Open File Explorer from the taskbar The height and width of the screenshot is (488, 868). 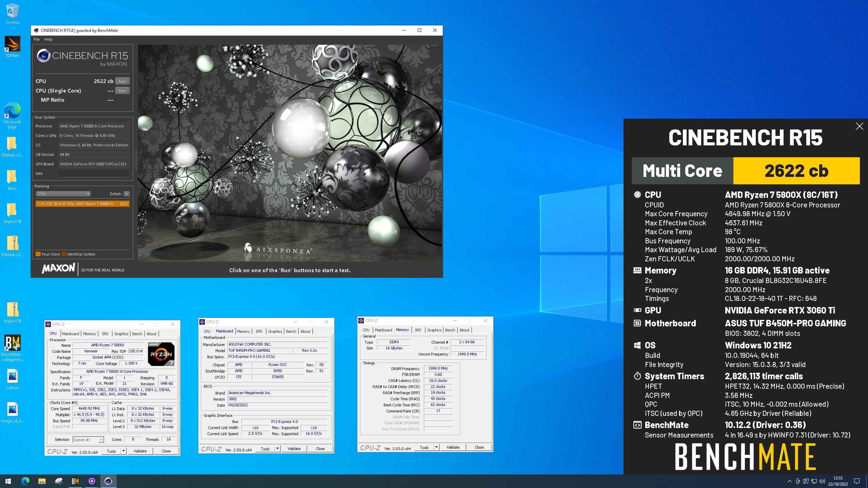[42, 481]
